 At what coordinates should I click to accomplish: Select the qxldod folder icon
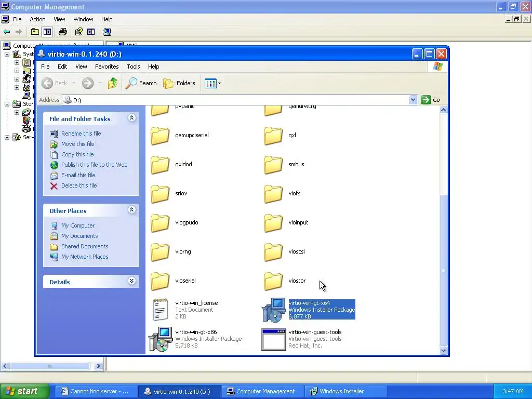160,165
